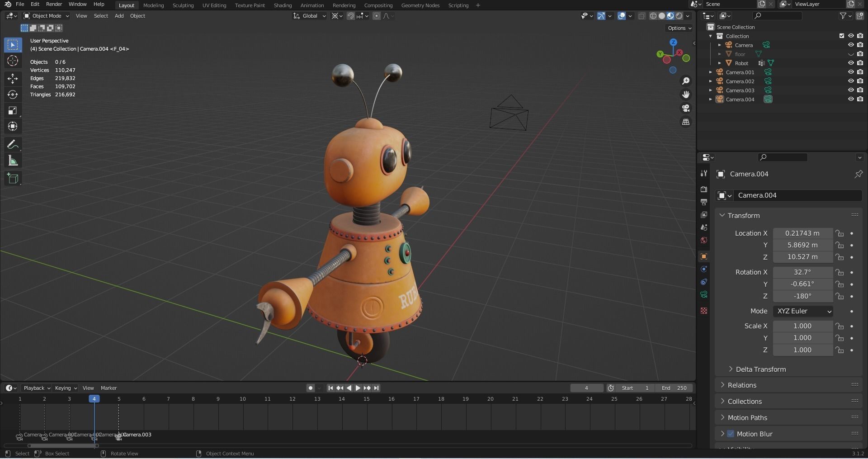The width and height of the screenshot is (868, 459).
Task: Toggle the Motion Blur checkbox
Action: pos(731,434)
